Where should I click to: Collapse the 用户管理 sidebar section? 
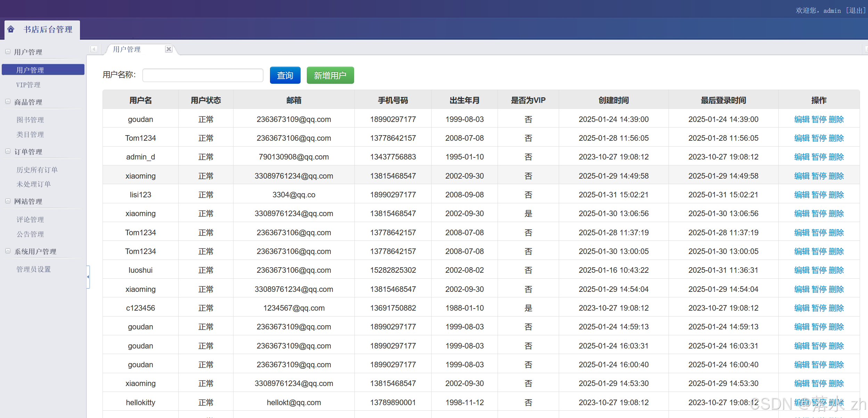coord(8,52)
